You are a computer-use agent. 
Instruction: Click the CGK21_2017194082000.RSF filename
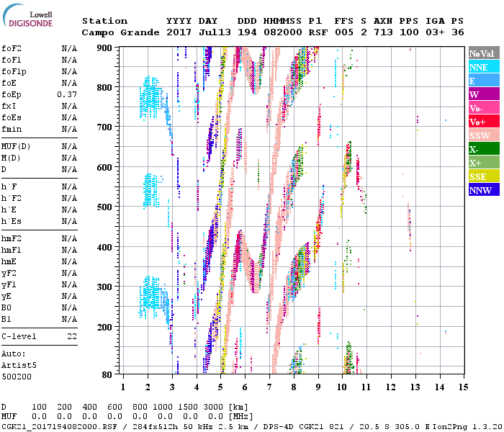coord(60,427)
